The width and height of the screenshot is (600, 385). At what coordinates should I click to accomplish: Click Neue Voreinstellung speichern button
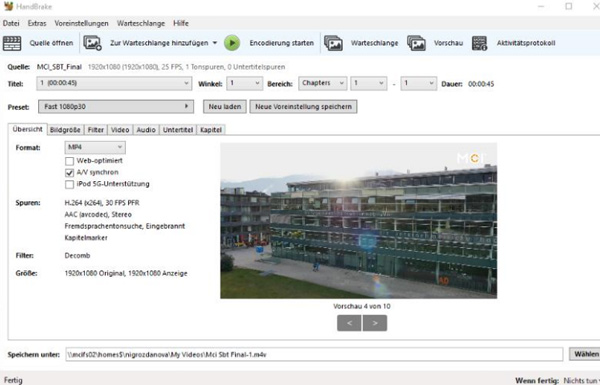[303, 107]
